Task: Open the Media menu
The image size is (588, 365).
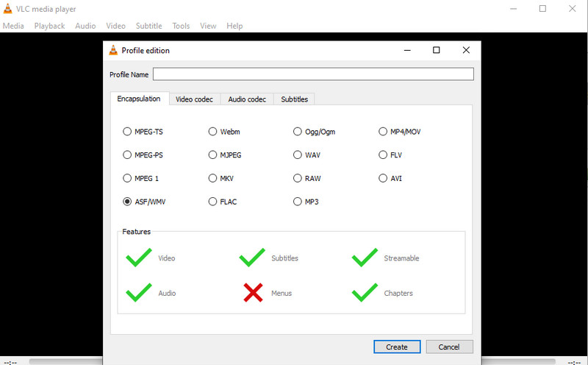Action: (13, 26)
